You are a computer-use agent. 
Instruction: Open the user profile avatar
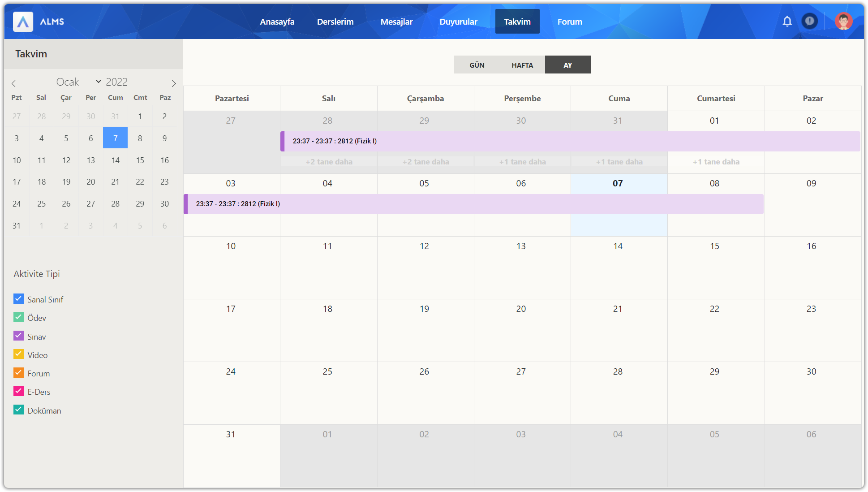[843, 21]
